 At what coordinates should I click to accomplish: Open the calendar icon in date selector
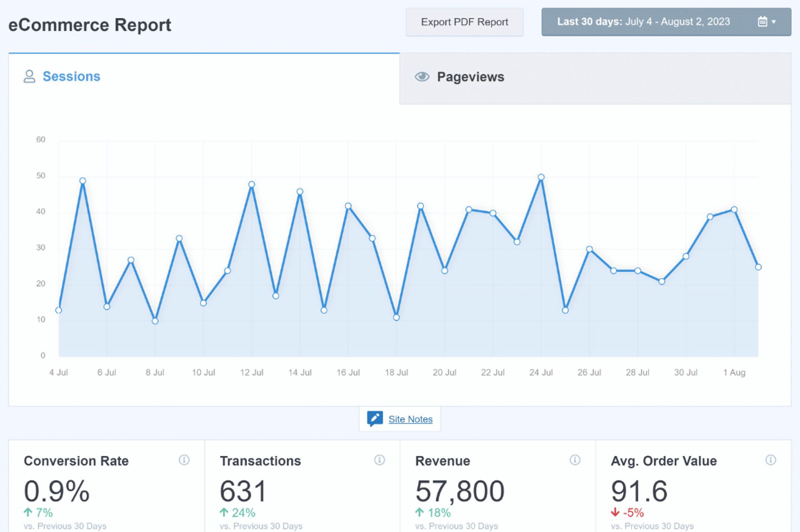(x=763, y=22)
